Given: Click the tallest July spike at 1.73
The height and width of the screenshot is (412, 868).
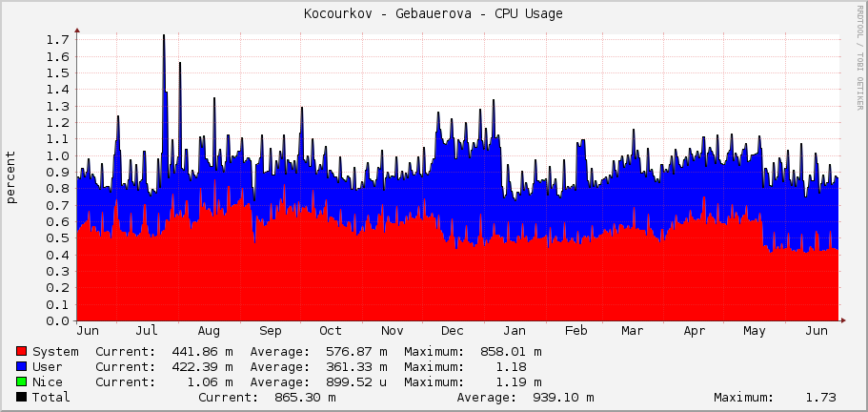Looking at the screenshot, I should 164,36.
